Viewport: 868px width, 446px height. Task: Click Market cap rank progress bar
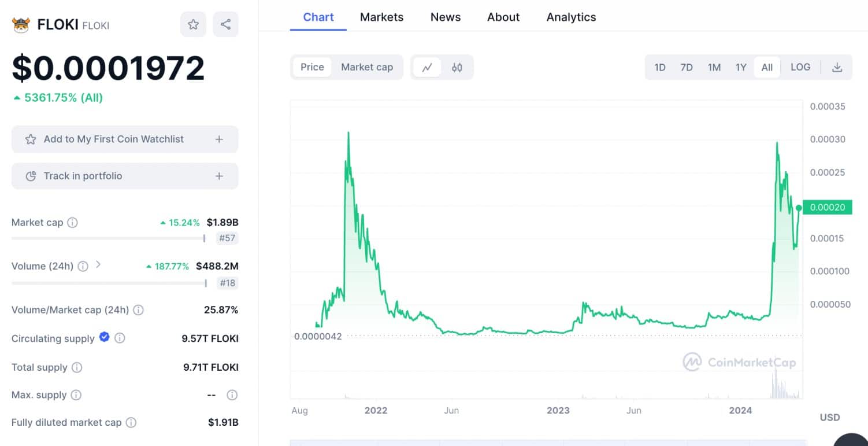[109, 238]
